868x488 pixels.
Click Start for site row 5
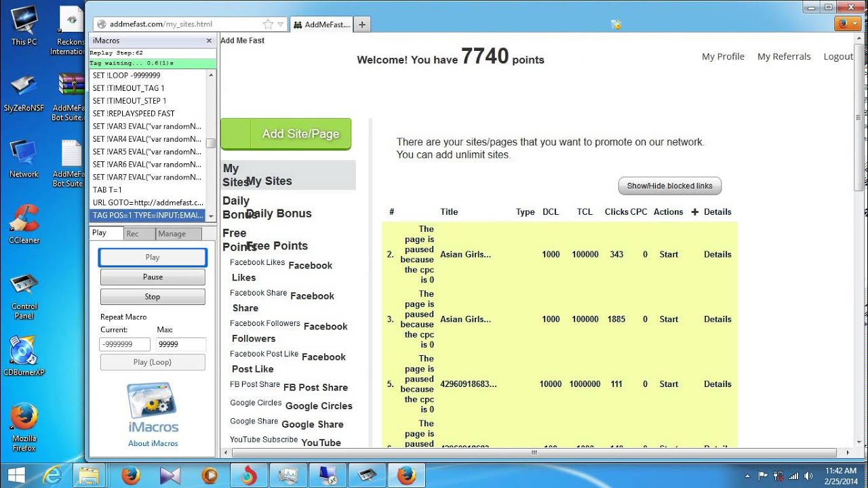(x=669, y=384)
